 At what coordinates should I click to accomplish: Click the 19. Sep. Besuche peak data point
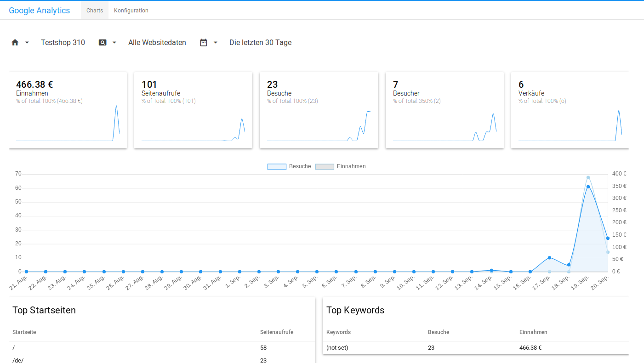point(588,187)
